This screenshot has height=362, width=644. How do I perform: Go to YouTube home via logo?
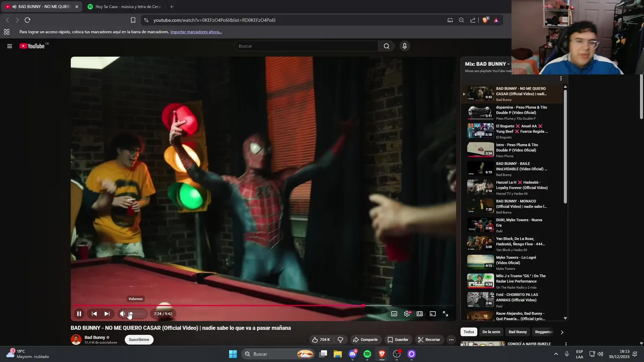(x=33, y=46)
